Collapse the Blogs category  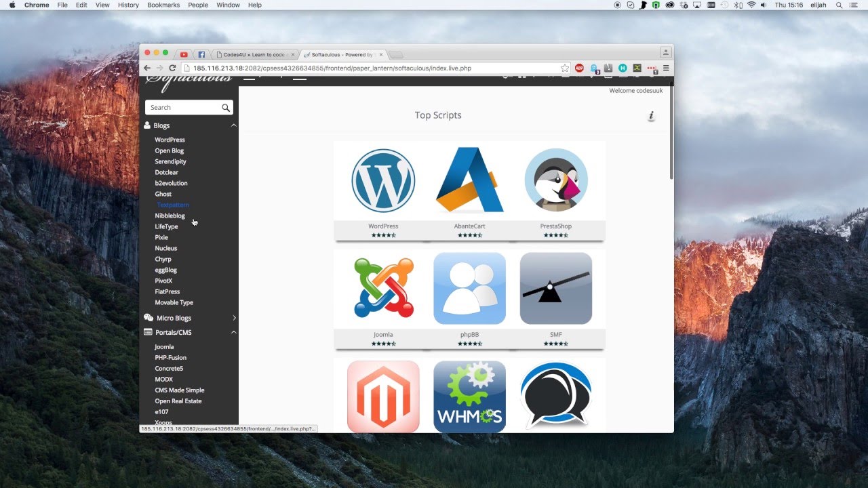pos(233,125)
